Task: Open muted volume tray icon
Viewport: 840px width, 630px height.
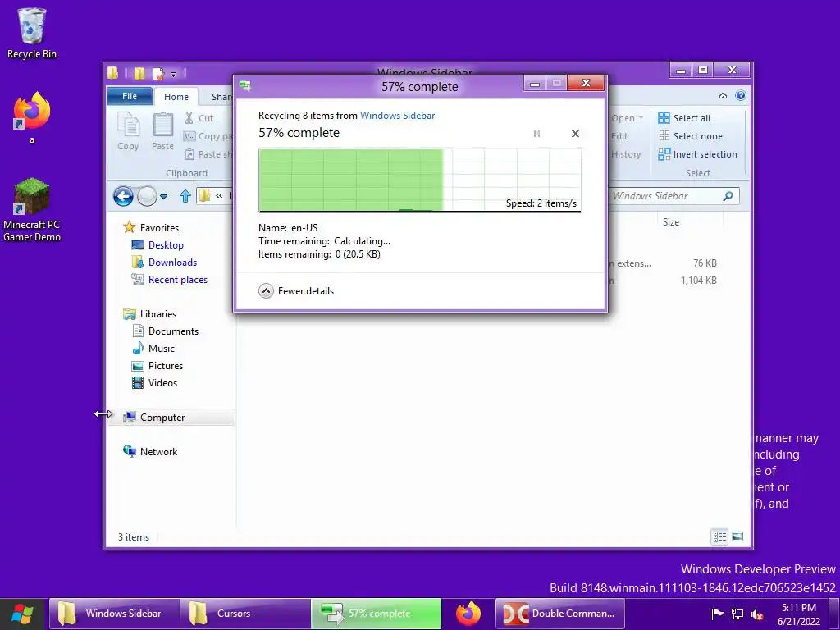Action: click(757, 614)
